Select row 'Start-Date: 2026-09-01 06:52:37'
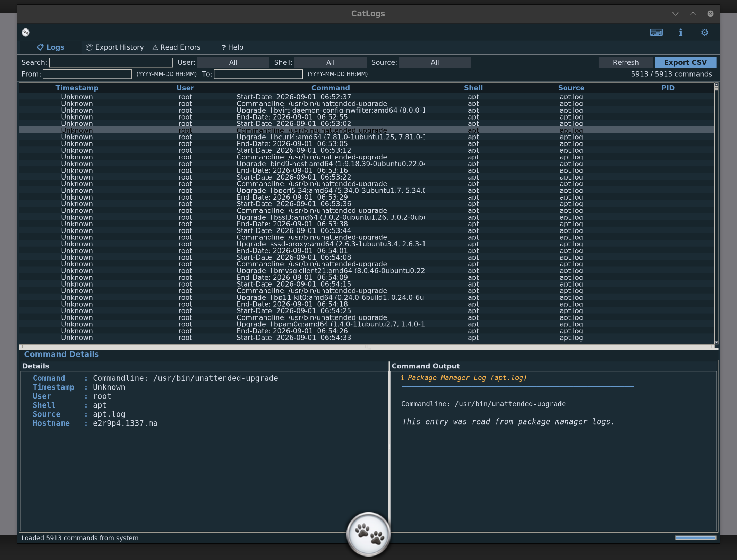 click(x=367, y=97)
